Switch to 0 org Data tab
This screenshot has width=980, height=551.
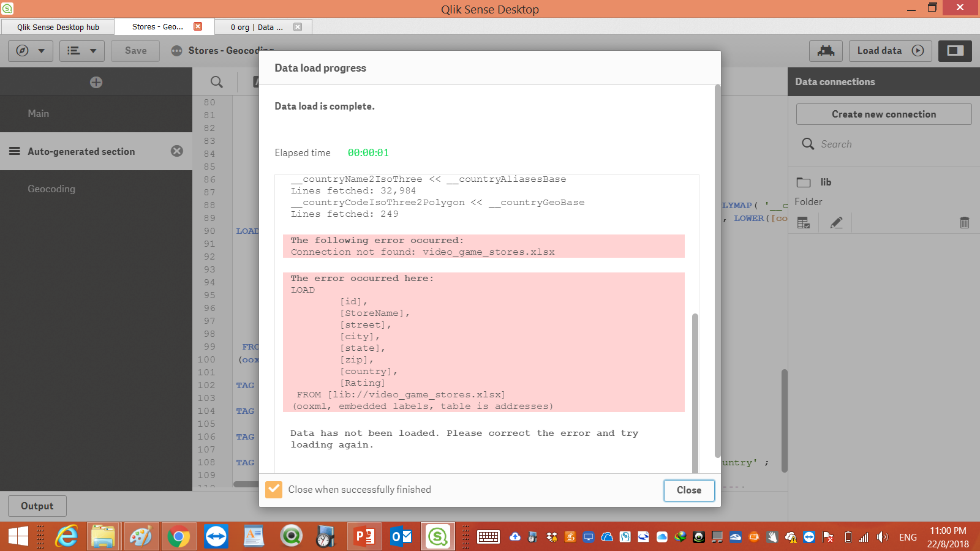click(x=257, y=27)
